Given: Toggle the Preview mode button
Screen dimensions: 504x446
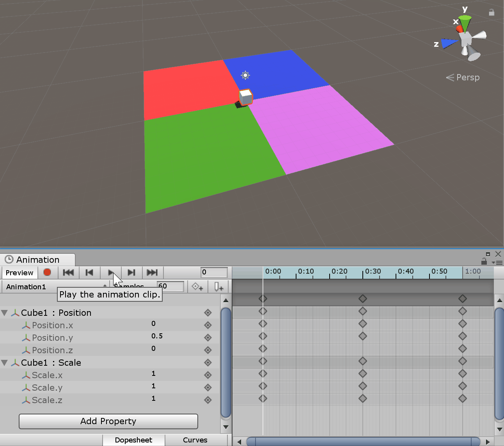Looking at the screenshot, I should click(20, 273).
